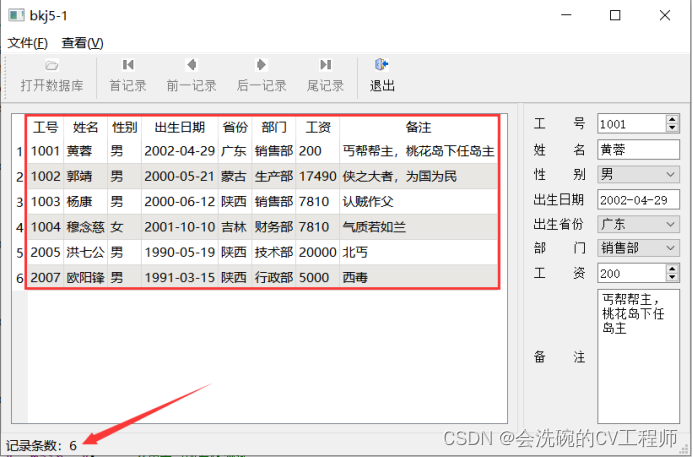This screenshot has width=693, height=457.
Task: Click the 部门 column header
Action: pos(274,127)
